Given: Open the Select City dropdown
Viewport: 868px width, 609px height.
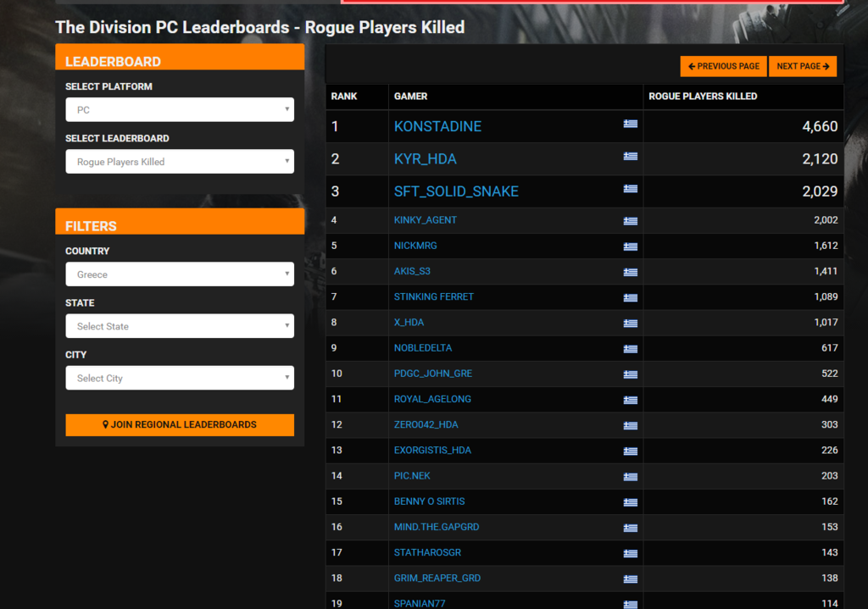Looking at the screenshot, I should point(180,378).
